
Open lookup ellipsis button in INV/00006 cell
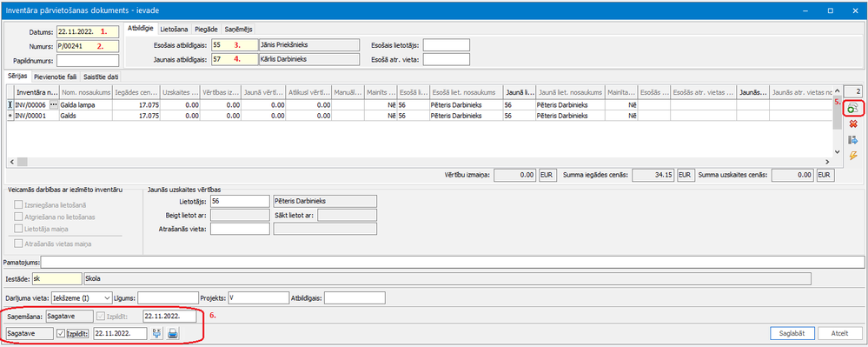coord(53,104)
